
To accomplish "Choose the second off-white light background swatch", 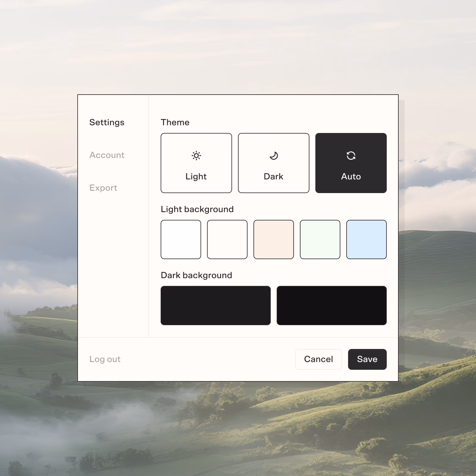I will coord(227,239).
